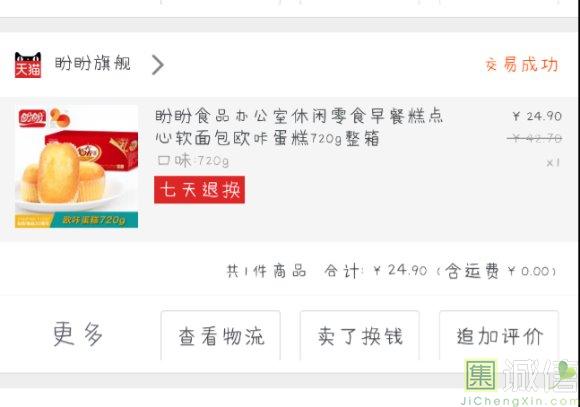Tap the 共1件商品 item count text
580x407 pixels.
click(266, 271)
